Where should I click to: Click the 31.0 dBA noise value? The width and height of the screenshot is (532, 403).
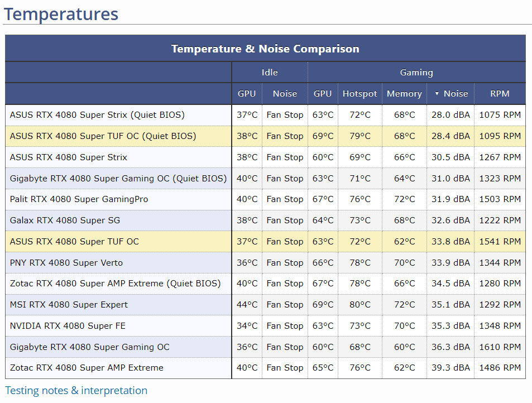pos(450,179)
